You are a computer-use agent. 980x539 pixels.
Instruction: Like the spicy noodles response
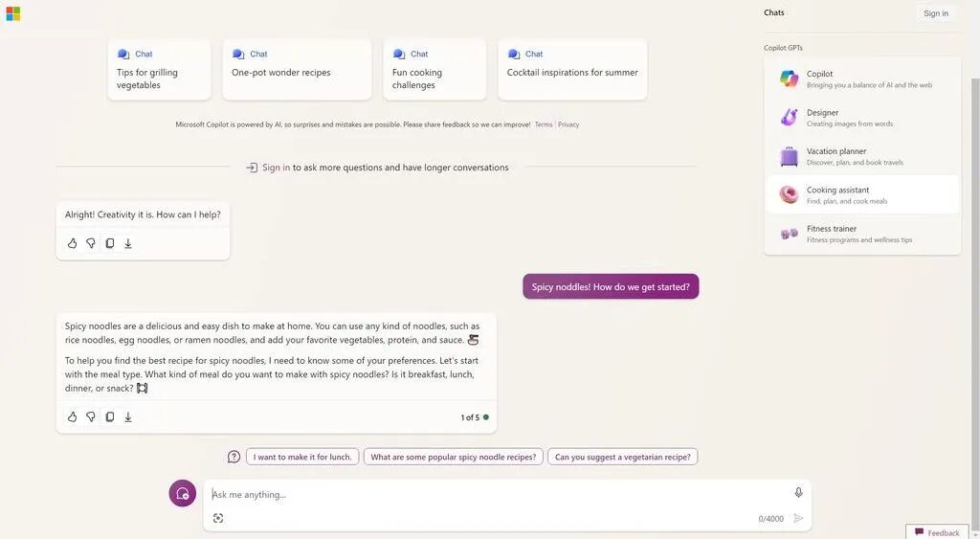click(73, 417)
